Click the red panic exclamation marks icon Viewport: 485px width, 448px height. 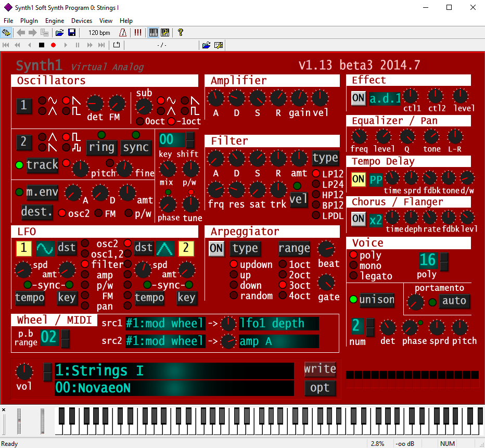tap(138, 32)
